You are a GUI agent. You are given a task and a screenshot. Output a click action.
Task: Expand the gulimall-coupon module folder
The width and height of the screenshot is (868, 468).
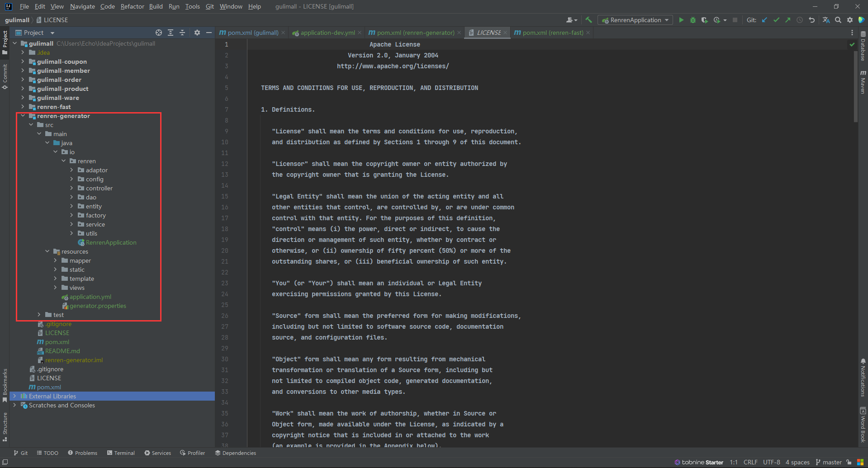(23, 61)
